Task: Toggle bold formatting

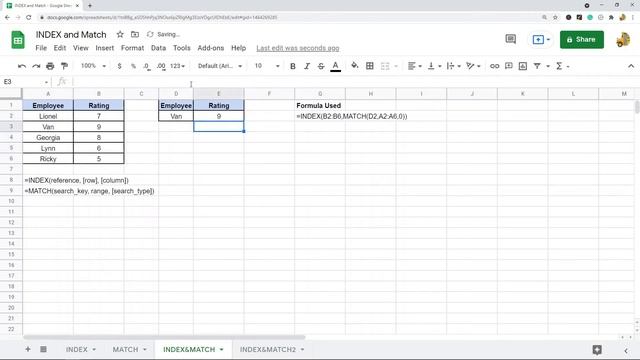Action: tap(293, 66)
